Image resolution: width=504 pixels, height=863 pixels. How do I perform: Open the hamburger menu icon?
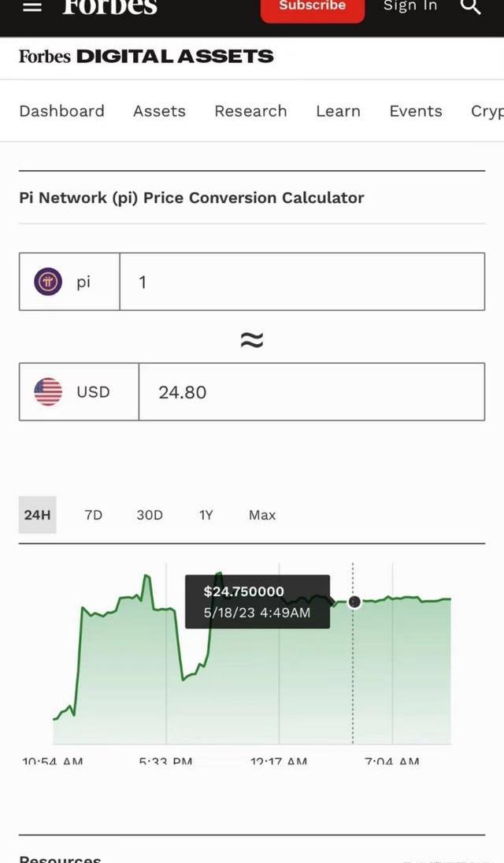(x=32, y=6)
